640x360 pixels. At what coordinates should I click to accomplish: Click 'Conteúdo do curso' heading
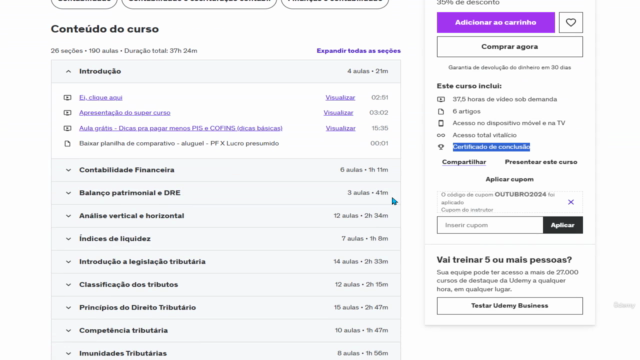pos(104,29)
